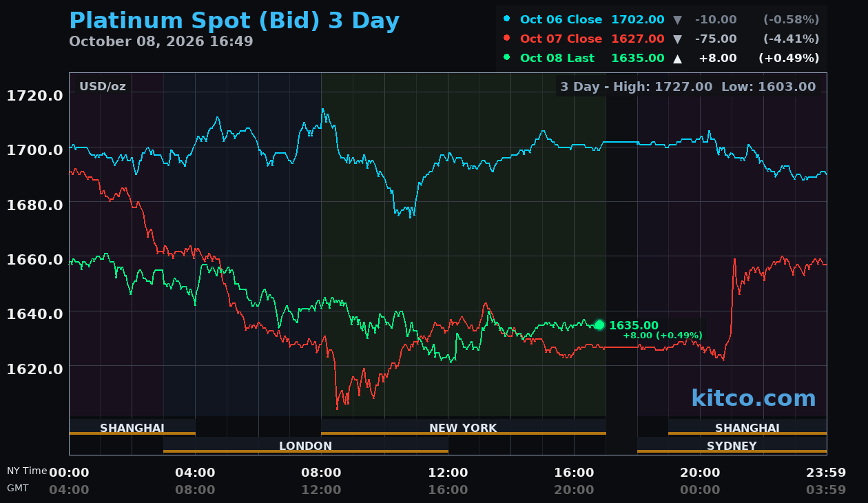Click the 3 Day High 1727.00 text
The image size is (868, 503).
point(636,87)
